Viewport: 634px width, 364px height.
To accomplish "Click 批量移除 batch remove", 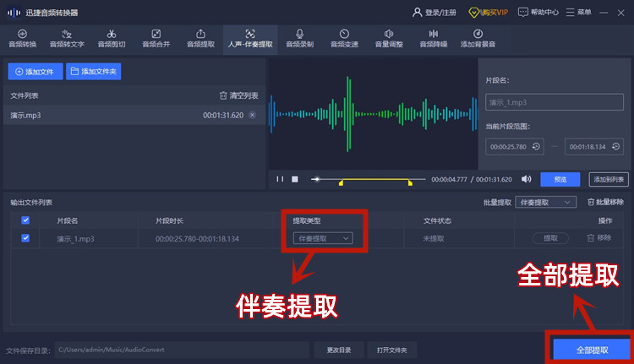I will tap(605, 202).
